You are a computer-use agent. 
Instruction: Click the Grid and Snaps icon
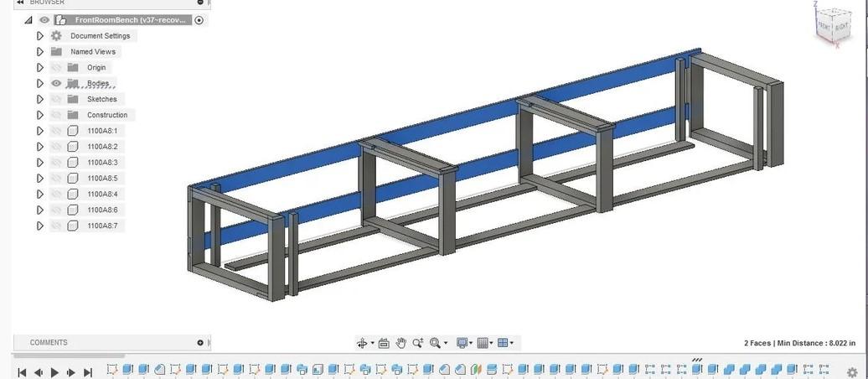pos(483,344)
